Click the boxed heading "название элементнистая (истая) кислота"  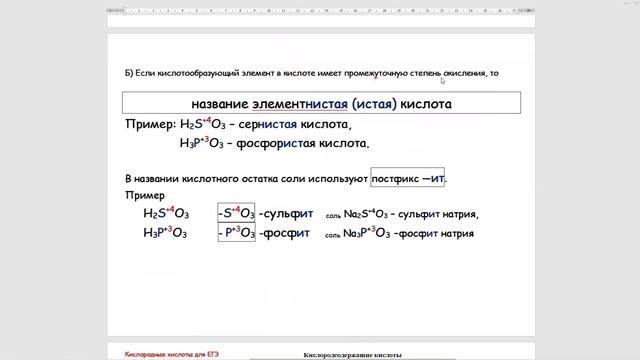[x=321, y=103]
